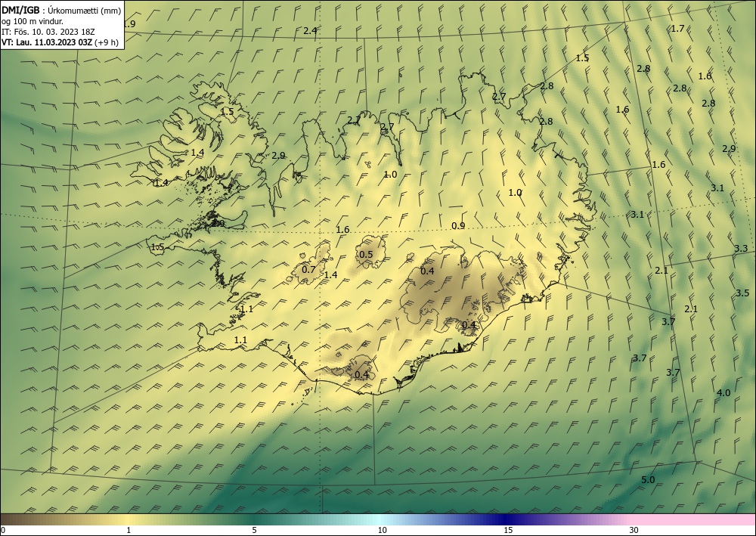Viewport: 756px width, 536px height.
Task: Click the 1.6 value in the central highlands
Action: tap(342, 229)
